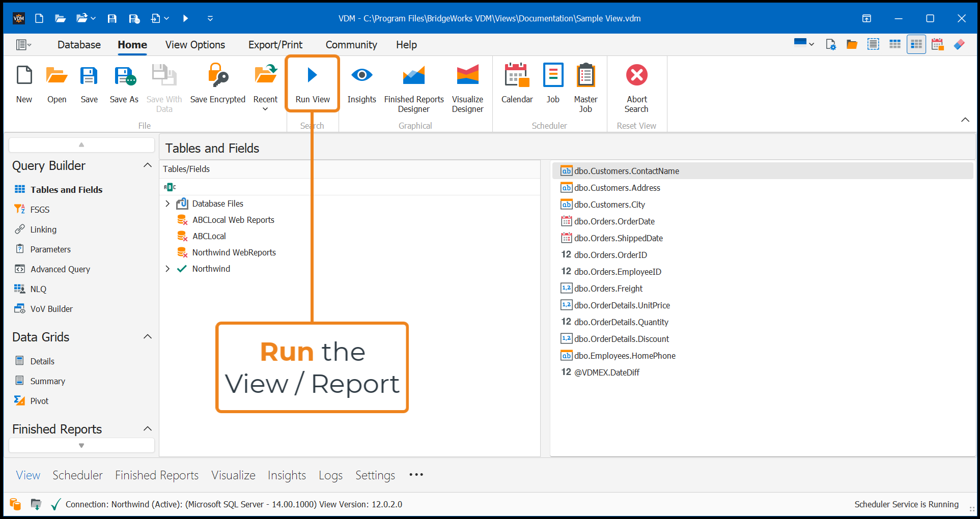Click top-right calendar schedule icon
Image resolution: width=980 pixels, height=519 pixels.
pyautogui.click(x=937, y=44)
